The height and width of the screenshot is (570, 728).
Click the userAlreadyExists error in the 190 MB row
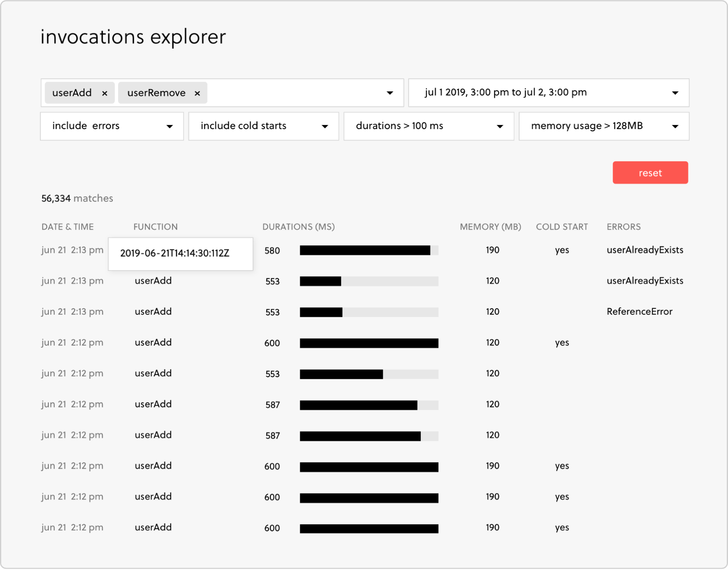(x=645, y=250)
